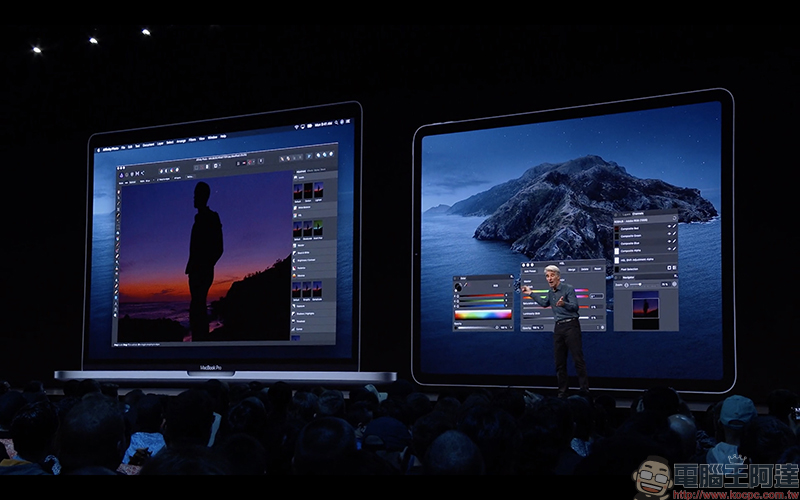Click the Reset button in HSL dialog
The height and width of the screenshot is (500, 800).
coord(597,269)
